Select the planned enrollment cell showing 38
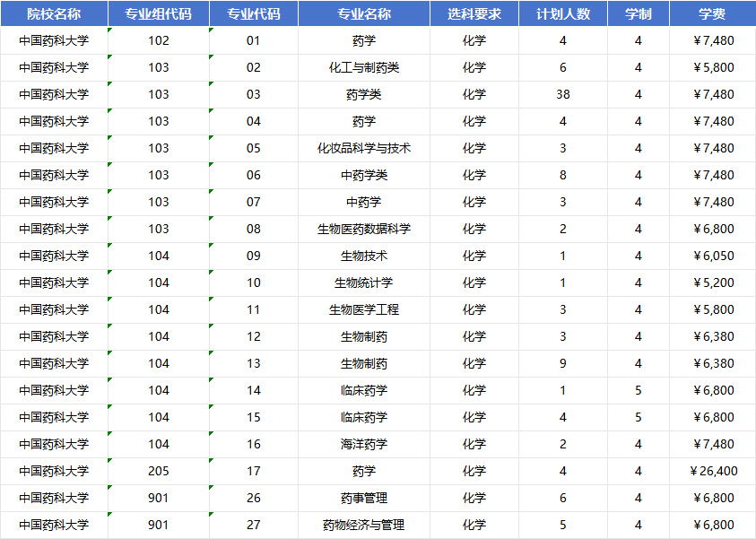The height and width of the screenshot is (539, 756). tap(563, 94)
